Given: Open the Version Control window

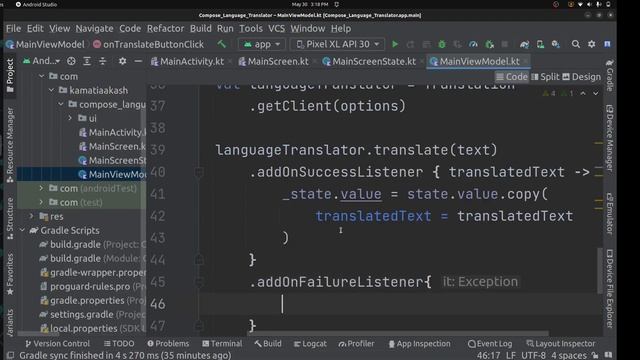Looking at the screenshot, I should (x=58, y=344).
